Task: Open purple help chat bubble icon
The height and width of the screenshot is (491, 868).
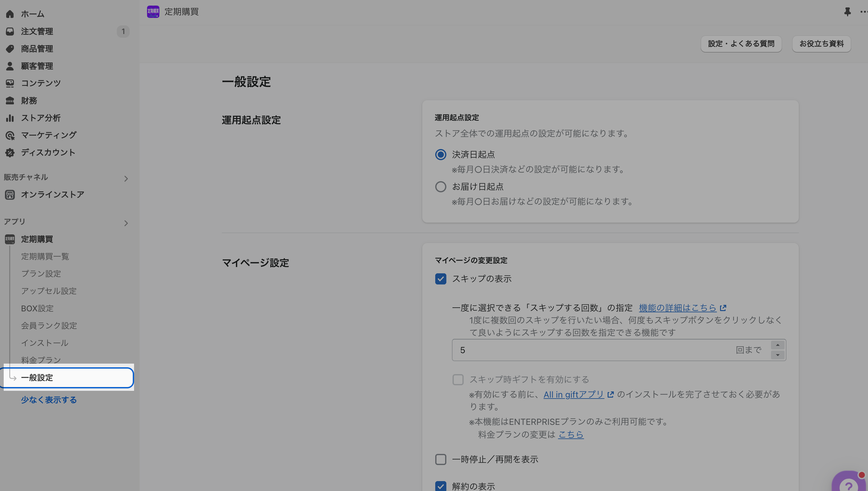Action: 849,484
